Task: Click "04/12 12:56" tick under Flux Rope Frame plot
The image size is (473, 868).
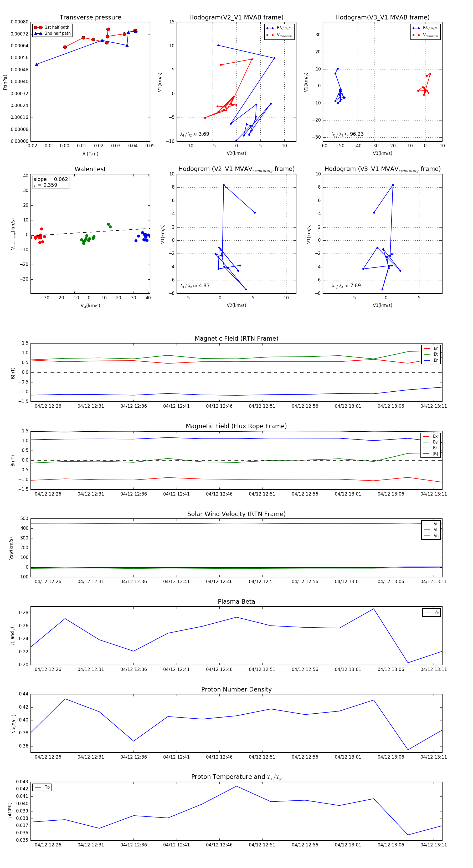Action: [305, 494]
